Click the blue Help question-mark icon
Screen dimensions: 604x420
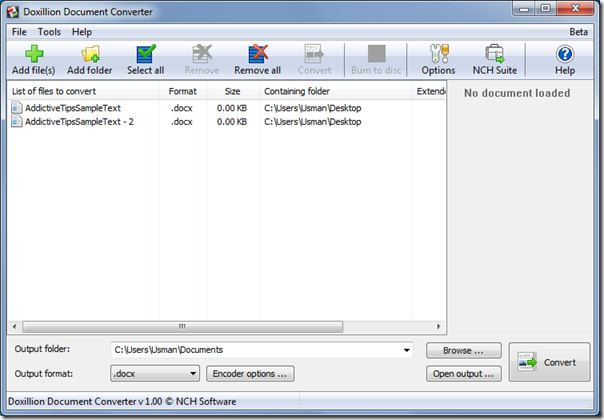coord(565,54)
